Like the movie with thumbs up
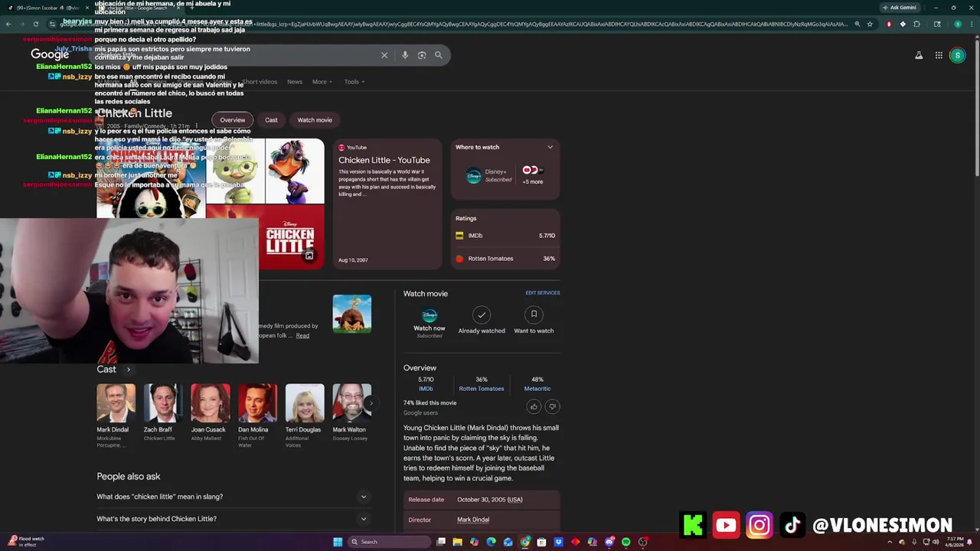The height and width of the screenshot is (551, 980). pyautogui.click(x=534, y=406)
